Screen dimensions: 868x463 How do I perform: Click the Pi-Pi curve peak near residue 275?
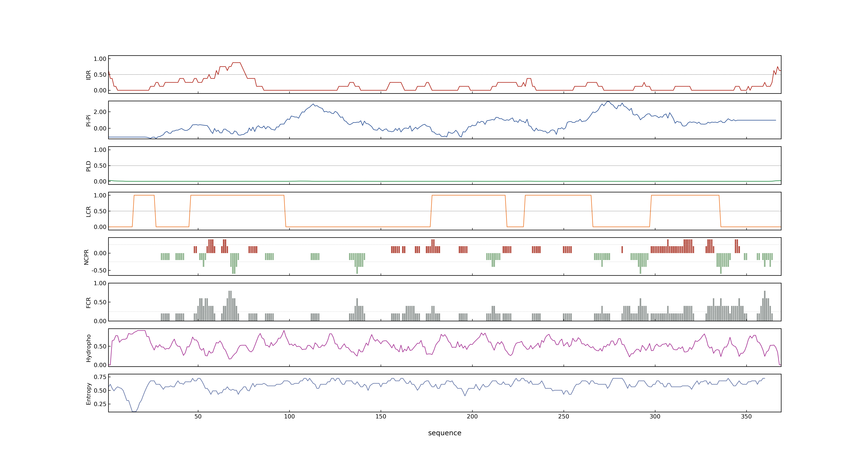[x=608, y=101]
